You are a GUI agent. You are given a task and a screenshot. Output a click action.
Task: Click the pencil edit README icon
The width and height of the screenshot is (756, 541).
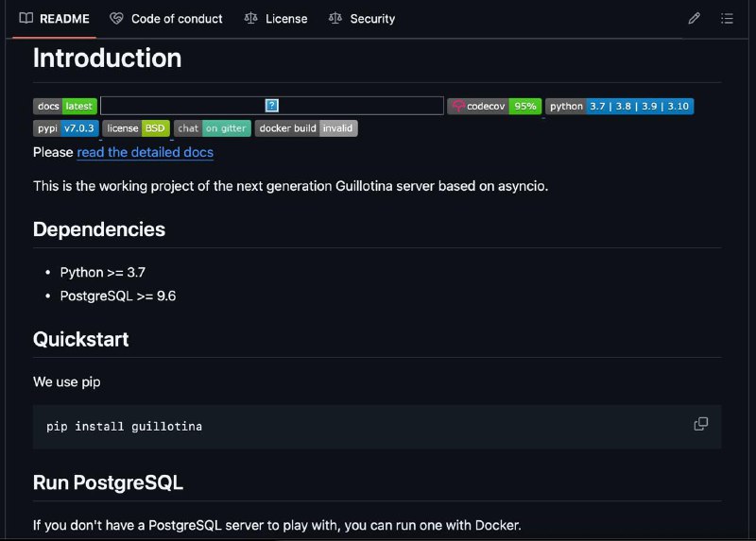[x=694, y=19]
